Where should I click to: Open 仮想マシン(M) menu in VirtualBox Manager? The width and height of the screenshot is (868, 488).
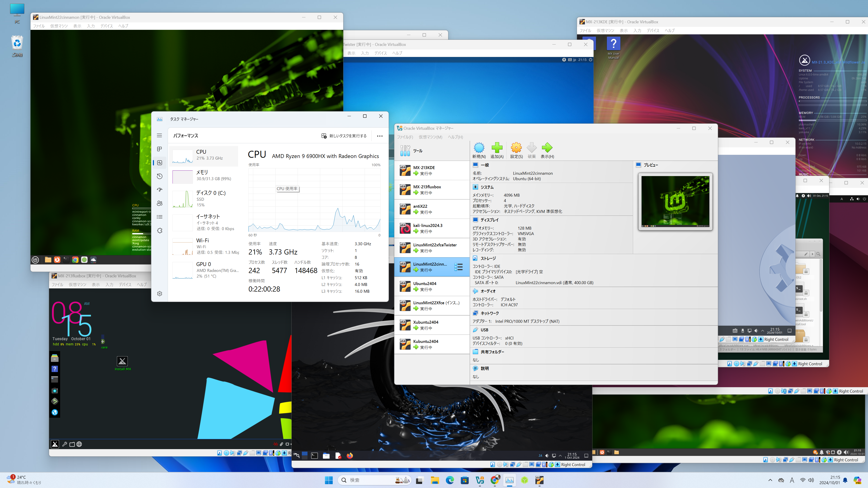(x=430, y=137)
